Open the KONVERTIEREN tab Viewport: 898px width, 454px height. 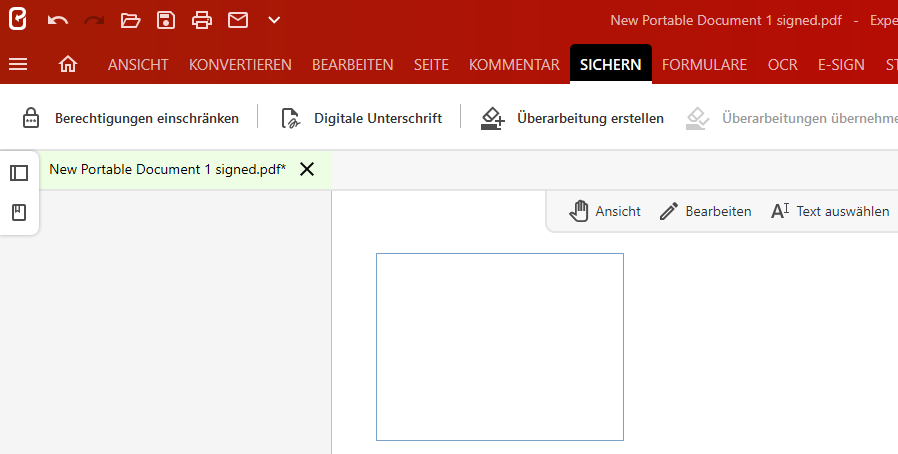[240, 65]
